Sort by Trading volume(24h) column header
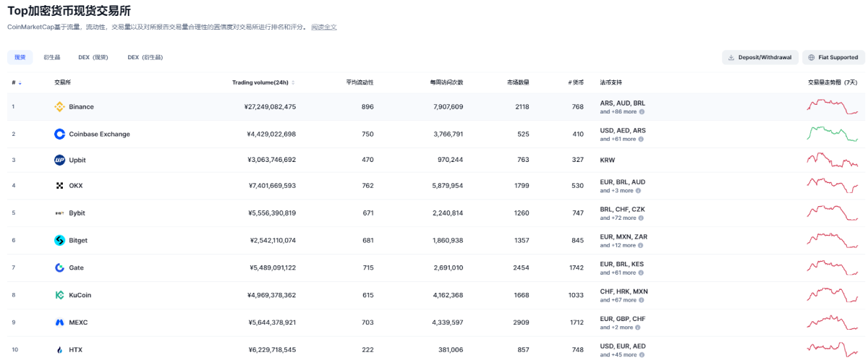This screenshot has width=868, height=363. 264,82
